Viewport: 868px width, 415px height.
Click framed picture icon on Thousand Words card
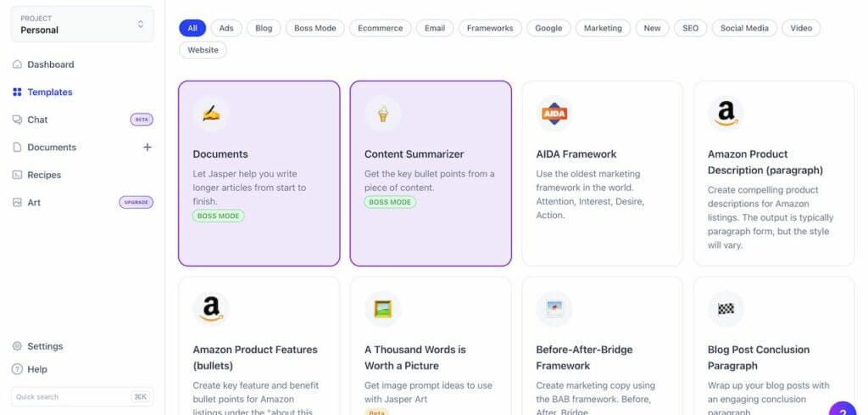tap(382, 309)
